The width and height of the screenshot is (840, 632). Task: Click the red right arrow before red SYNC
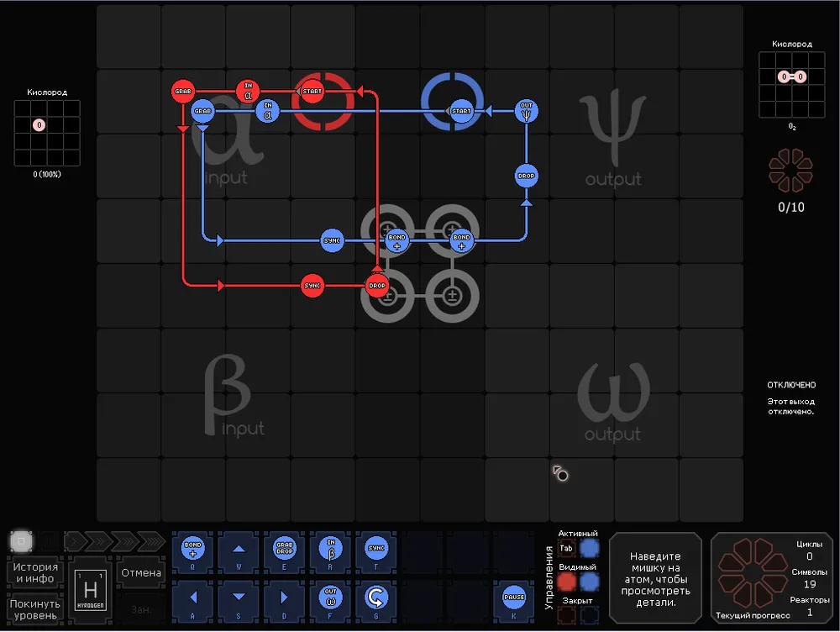pyautogui.click(x=221, y=285)
